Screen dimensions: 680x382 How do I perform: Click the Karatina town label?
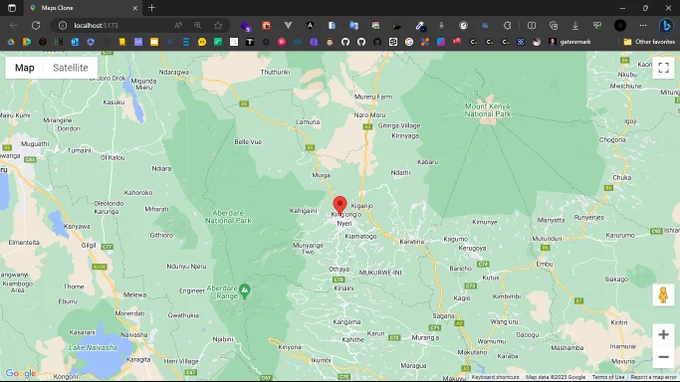[412, 242]
